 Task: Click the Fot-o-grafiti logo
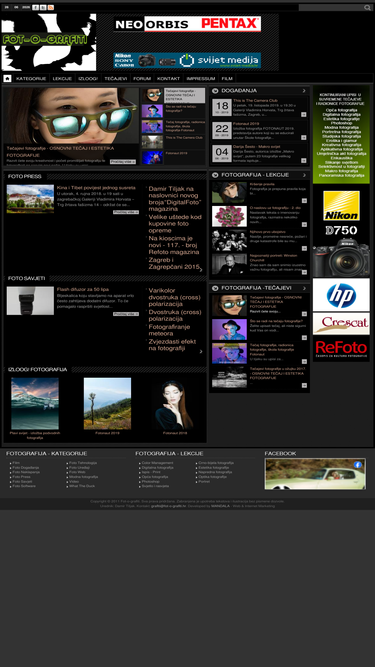pyautogui.click(x=48, y=42)
